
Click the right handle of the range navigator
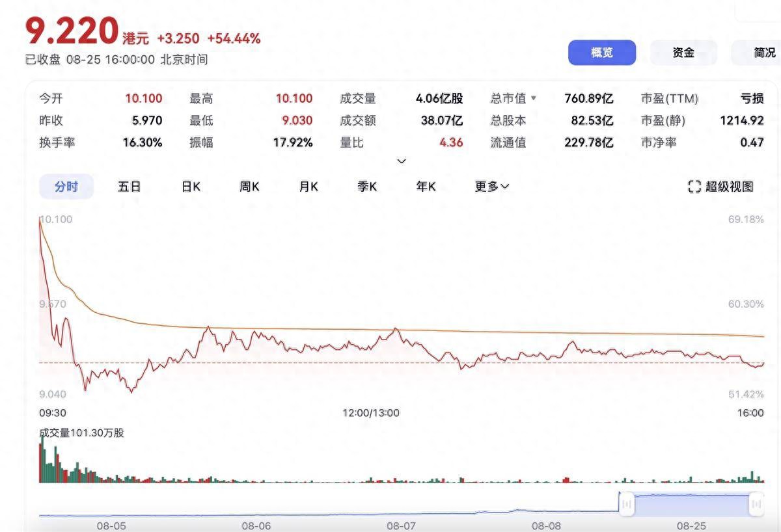[755, 503]
